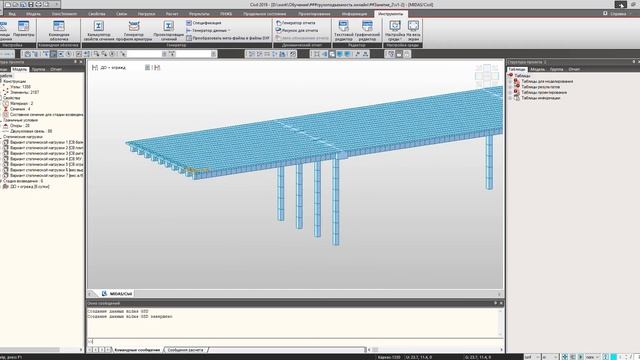Open the Калькулятор свойств сечения tool

98,31
